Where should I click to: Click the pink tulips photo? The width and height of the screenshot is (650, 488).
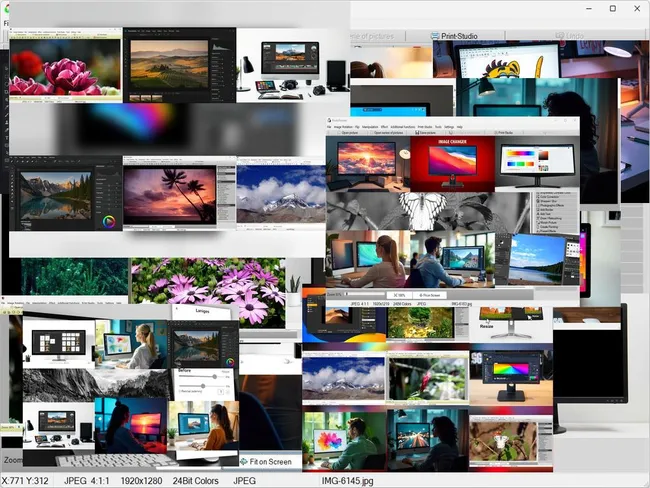pos(65,68)
